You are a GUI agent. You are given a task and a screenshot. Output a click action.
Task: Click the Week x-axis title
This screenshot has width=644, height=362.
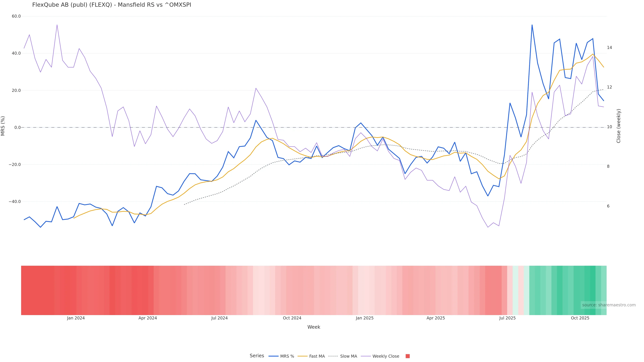coord(314,327)
